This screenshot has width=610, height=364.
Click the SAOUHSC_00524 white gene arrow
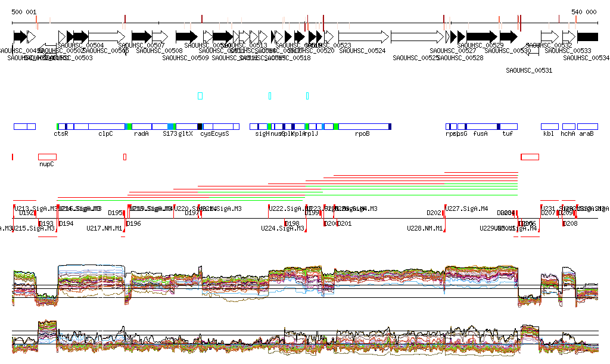tap(359, 36)
